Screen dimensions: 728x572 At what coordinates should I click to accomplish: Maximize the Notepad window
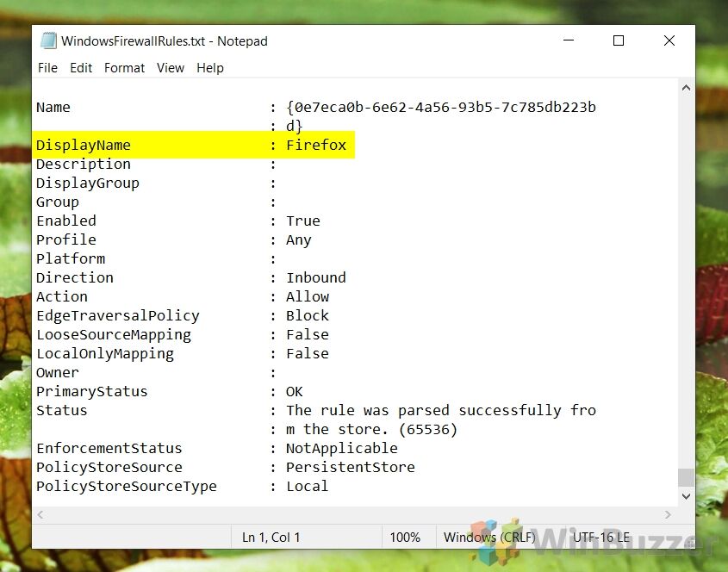(619, 40)
